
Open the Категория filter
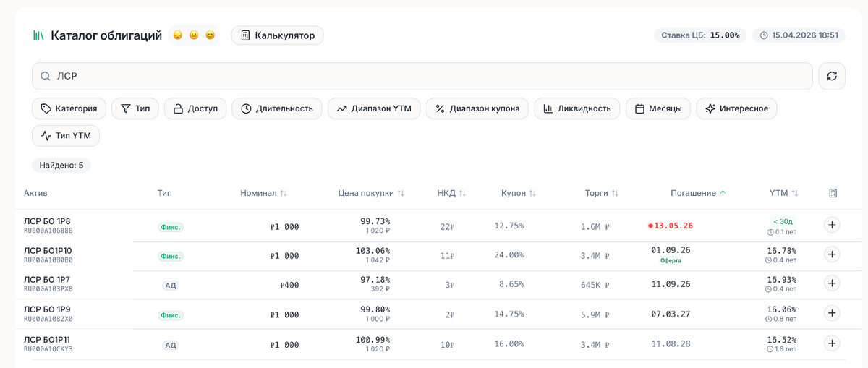point(69,108)
